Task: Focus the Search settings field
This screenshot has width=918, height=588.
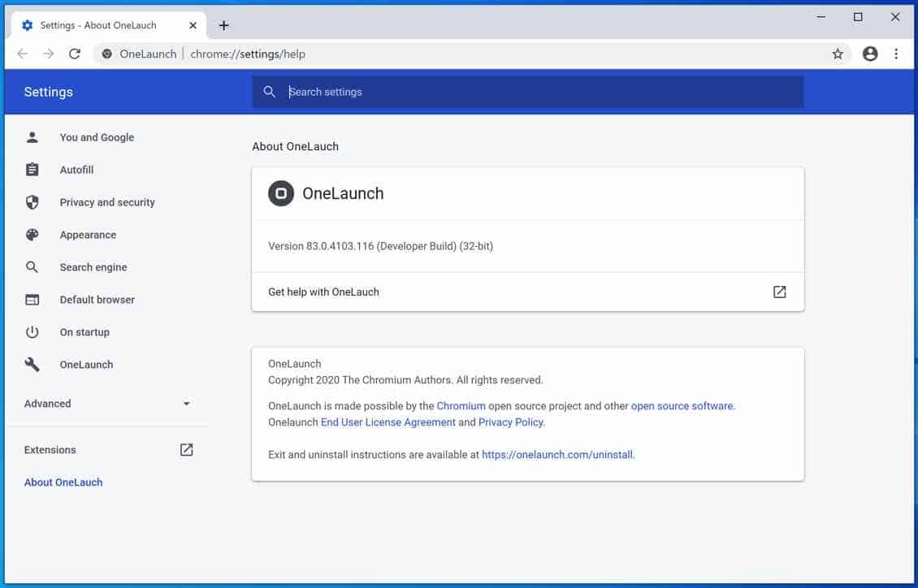Action: click(527, 92)
